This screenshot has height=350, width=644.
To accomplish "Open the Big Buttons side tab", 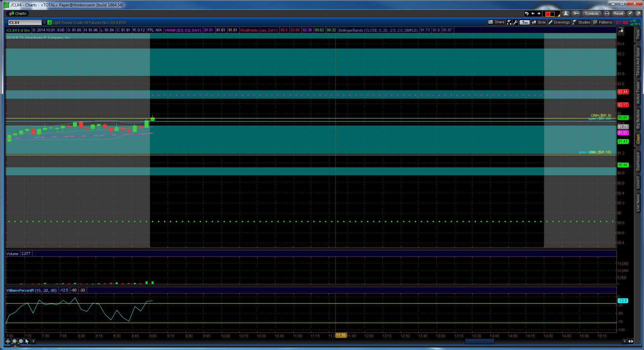I will tap(638, 119).
